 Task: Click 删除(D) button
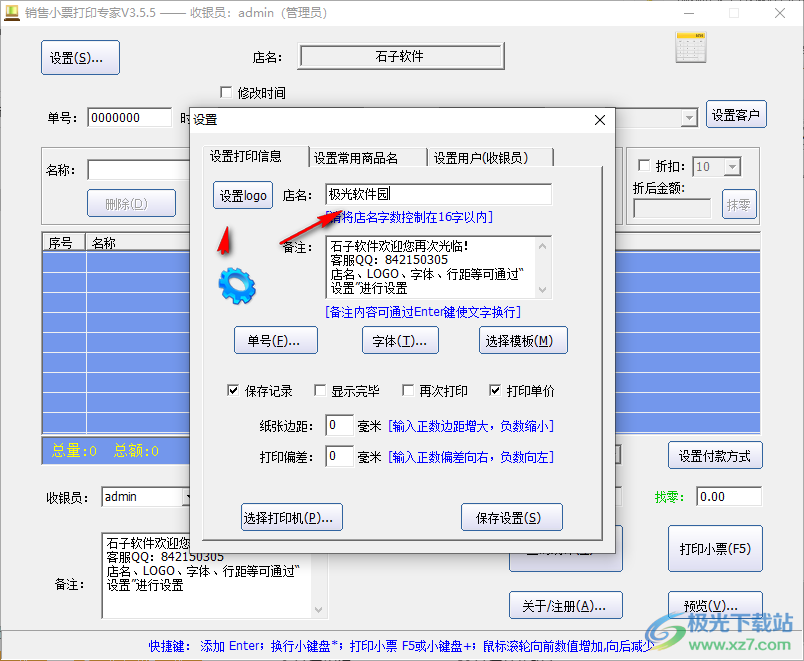pos(131,204)
